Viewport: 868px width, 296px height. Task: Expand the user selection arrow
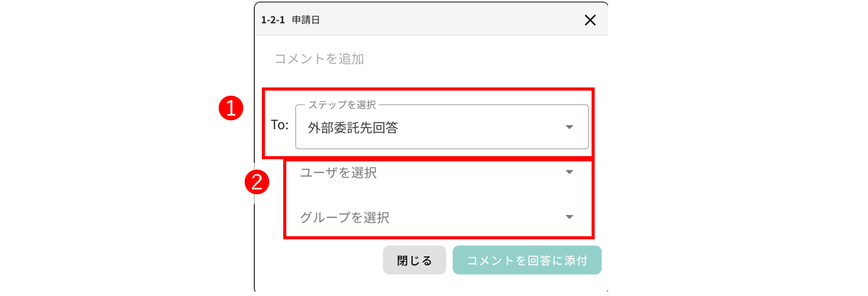pos(569,173)
